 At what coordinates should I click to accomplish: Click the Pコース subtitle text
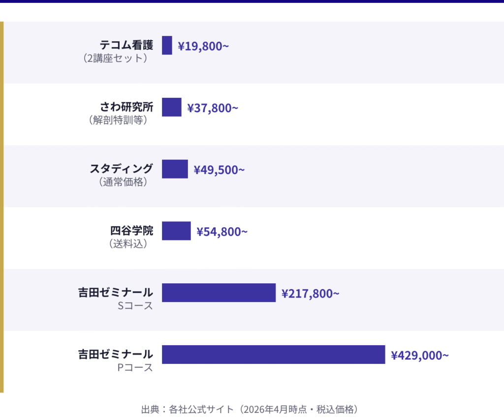pyautogui.click(x=135, y=367)
